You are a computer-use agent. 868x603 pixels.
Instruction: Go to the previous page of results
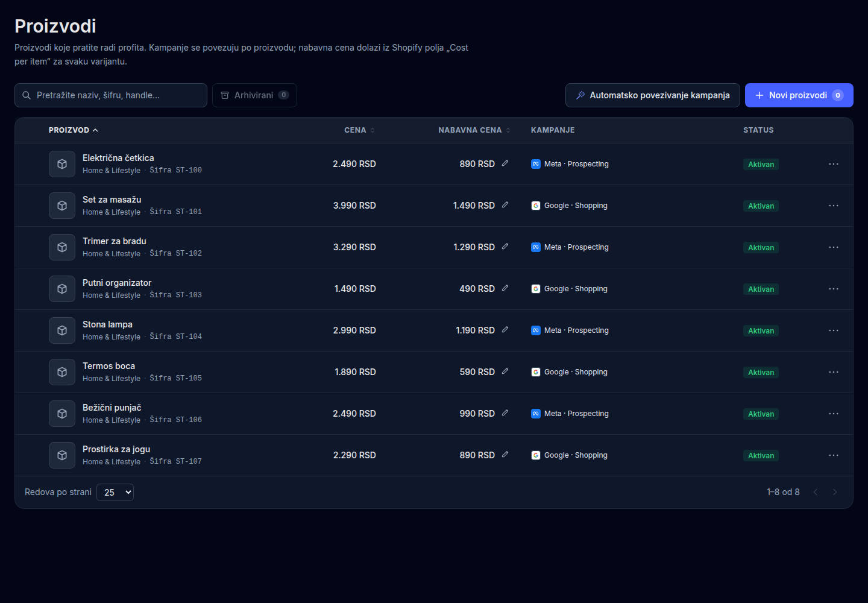pos(816,492)
